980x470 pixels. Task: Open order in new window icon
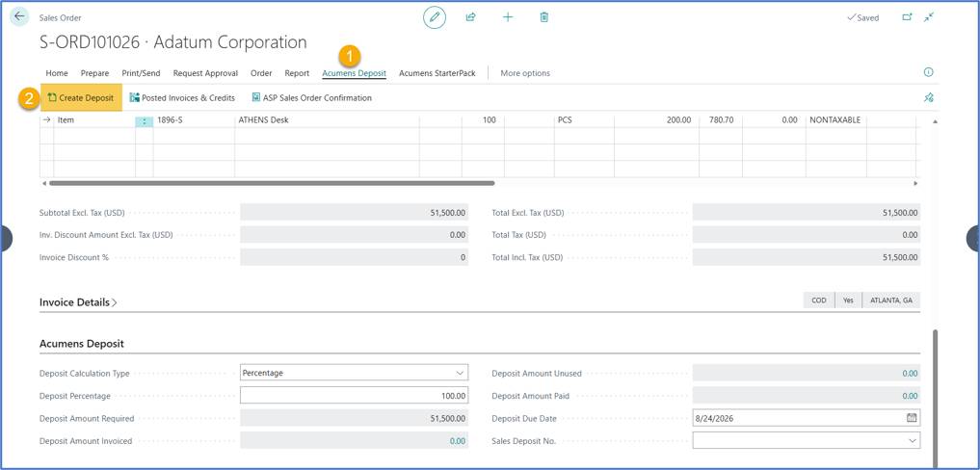click(907, 17)
